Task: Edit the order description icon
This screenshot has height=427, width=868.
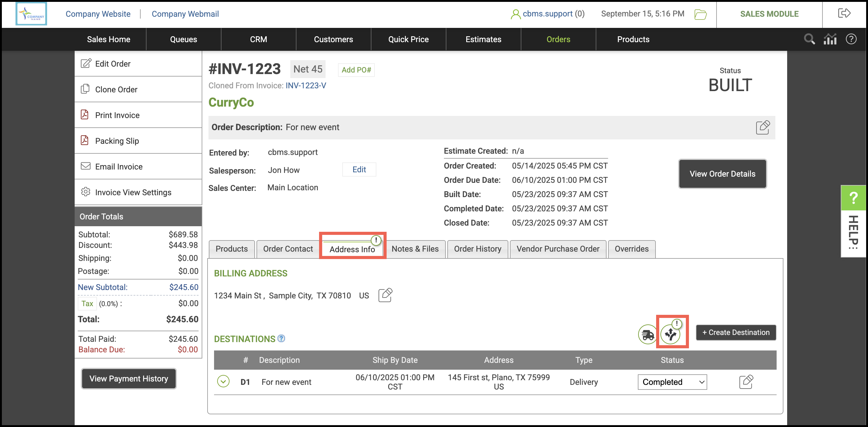Action: pyautogui.click(x=763, y=127)
